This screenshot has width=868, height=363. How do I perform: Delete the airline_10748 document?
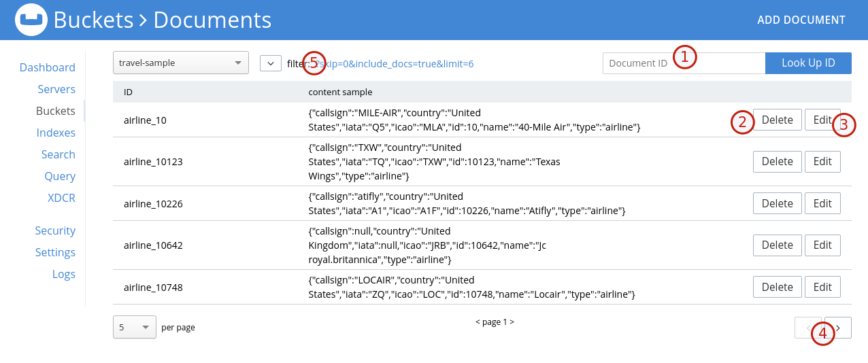[x=777, y=287]
